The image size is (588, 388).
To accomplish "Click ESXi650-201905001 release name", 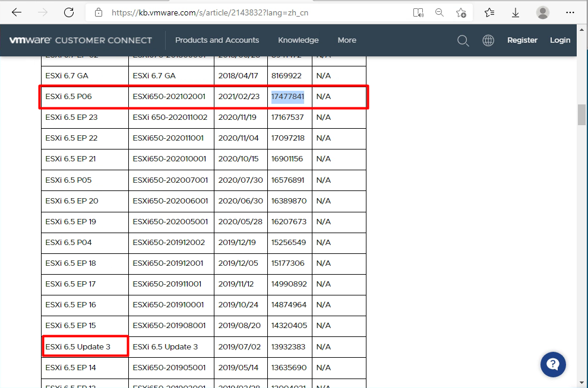I will [x=169, y=368].
